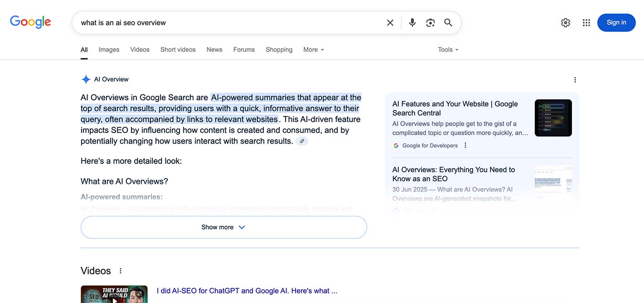Expand AI Overview with Show more

click(223, 227)
